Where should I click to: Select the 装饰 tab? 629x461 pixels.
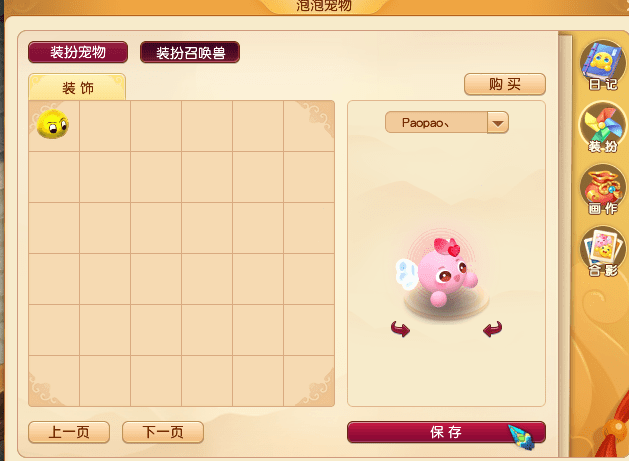(77, 87)
